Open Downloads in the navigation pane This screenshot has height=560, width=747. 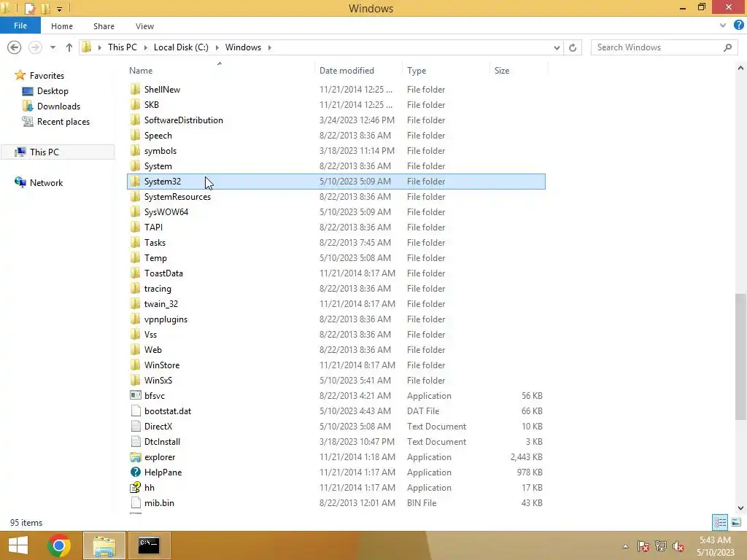coord(58,106)
